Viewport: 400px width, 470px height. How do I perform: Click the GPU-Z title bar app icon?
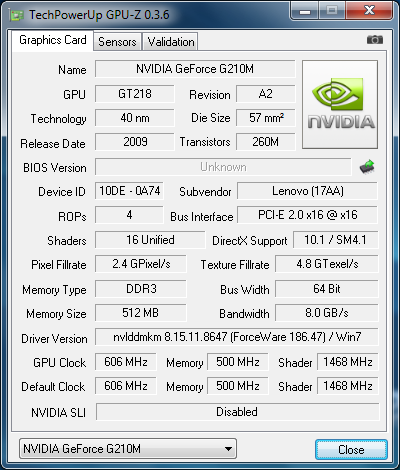(17, 15)
